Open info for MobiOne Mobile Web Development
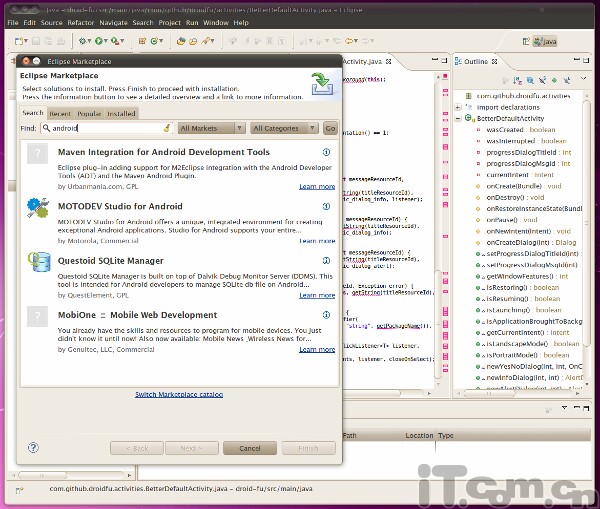Screen dimensions: 600x509 326,315
